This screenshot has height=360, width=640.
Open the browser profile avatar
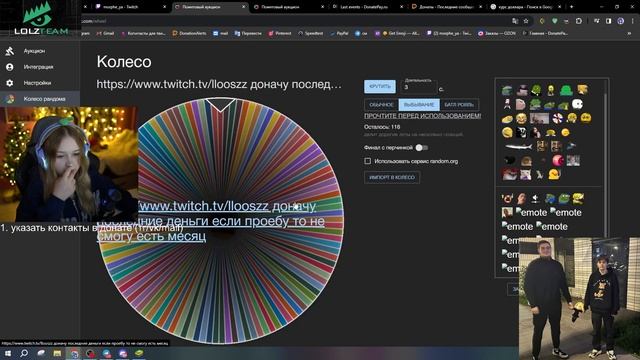click(x=620, y=21)
